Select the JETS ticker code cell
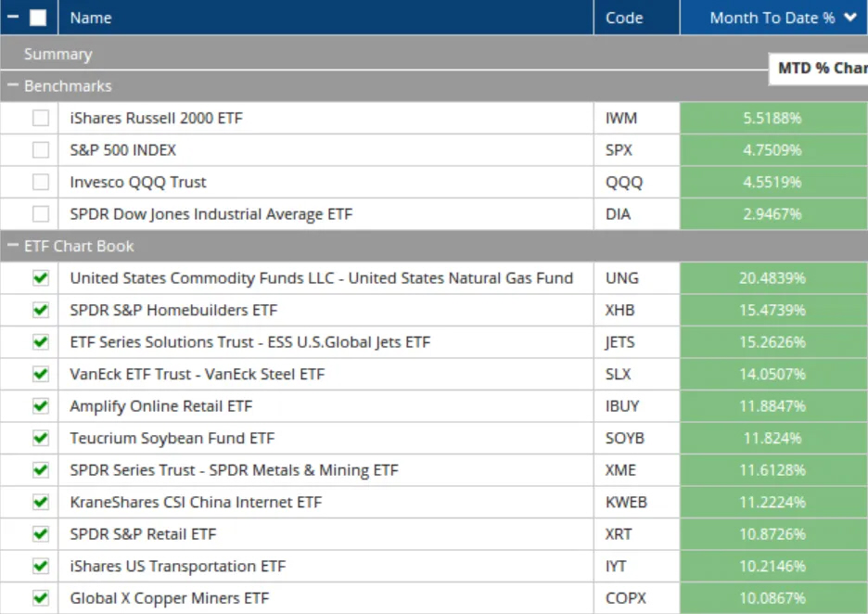This screenshot has height=614, width=868. pyautogui.click(x=620, y=342)
